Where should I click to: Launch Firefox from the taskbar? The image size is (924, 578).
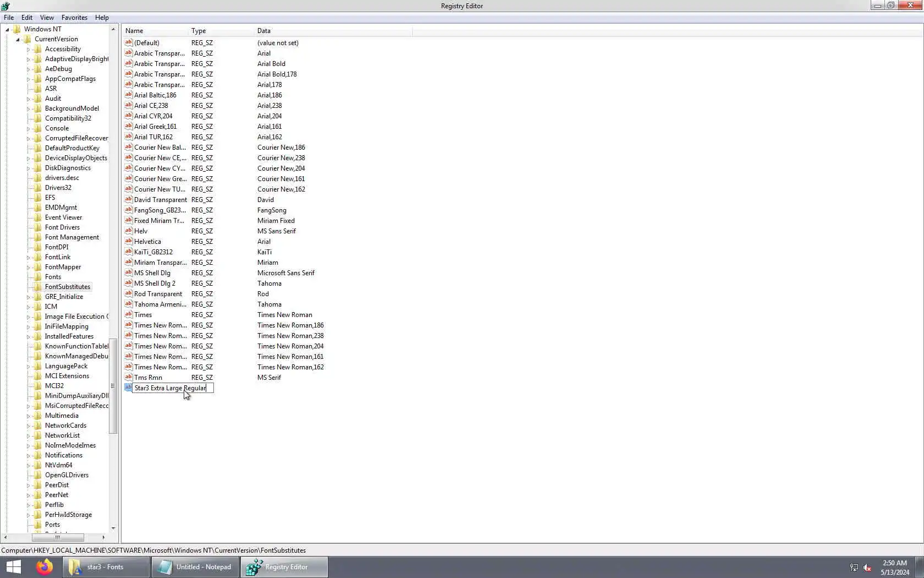[45, 567]
